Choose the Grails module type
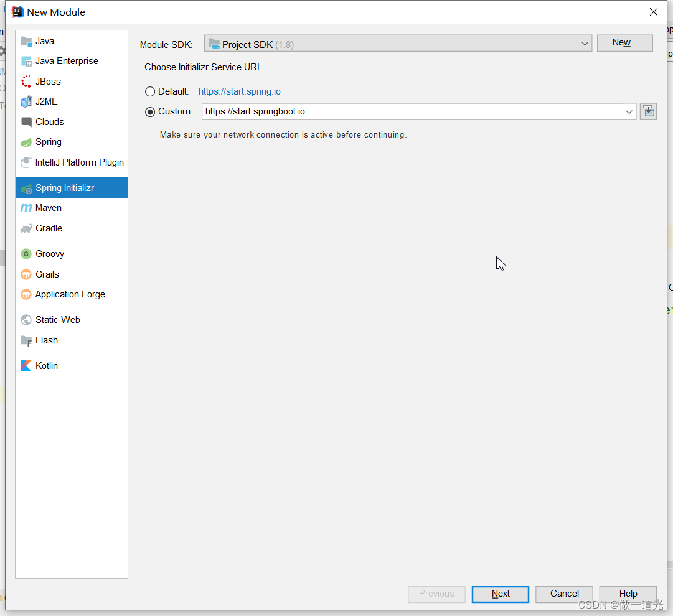 pos(46,274)
